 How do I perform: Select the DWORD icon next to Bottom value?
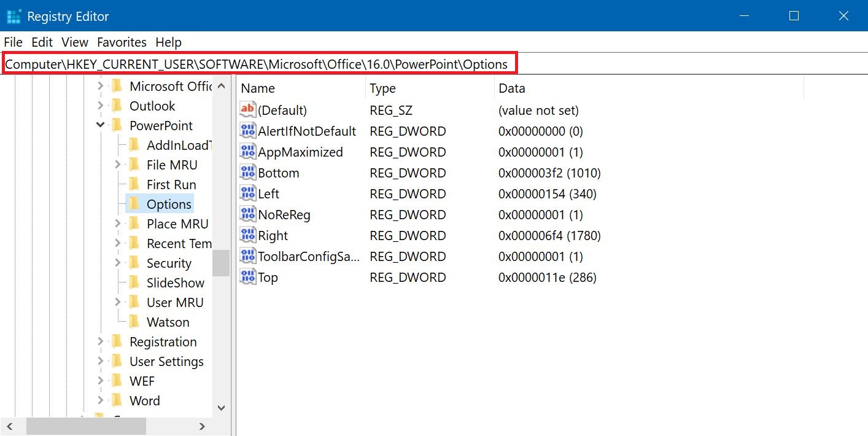(247, 173)
